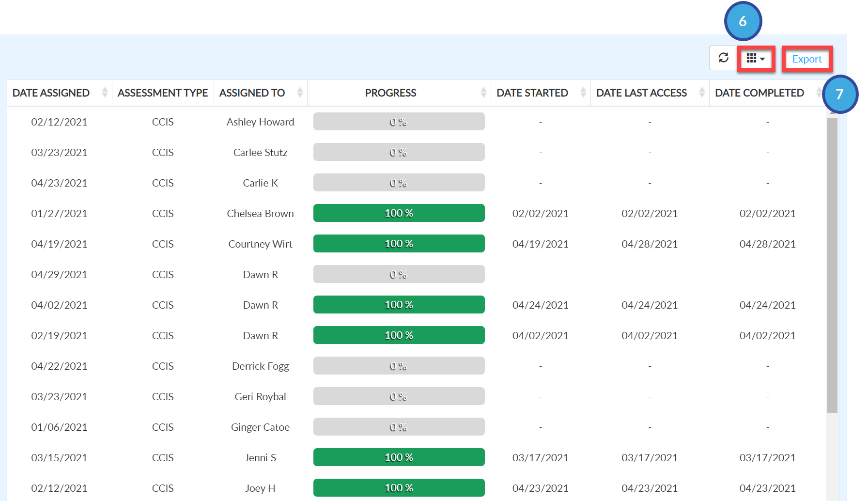Select the Ginger Catoe name cell
This screenshot has height=501, width=868.
click(261, 427)
